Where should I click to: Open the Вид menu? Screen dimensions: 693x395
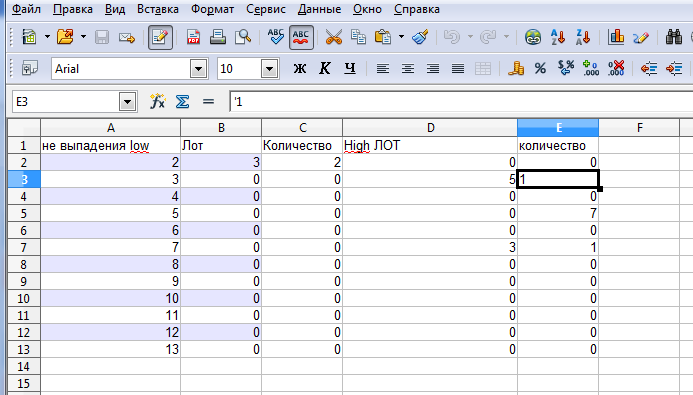tap(115, 9)
